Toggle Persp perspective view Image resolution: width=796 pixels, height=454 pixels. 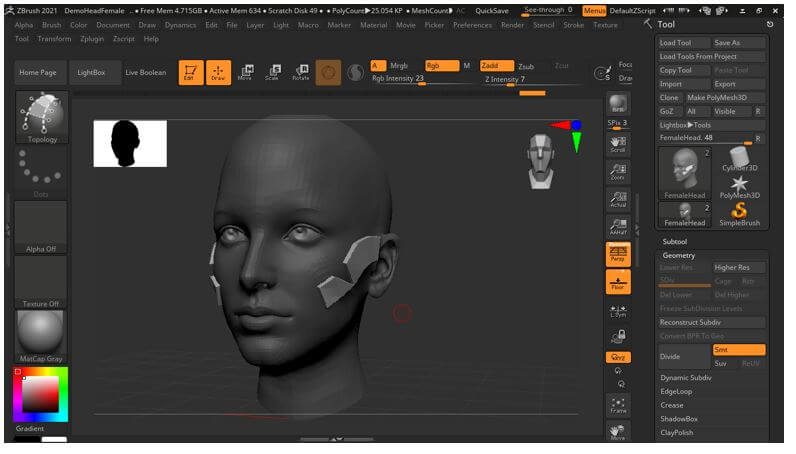[618, 254]
